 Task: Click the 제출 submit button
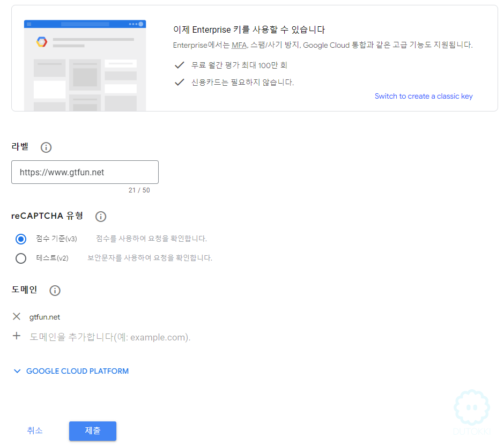93,431
